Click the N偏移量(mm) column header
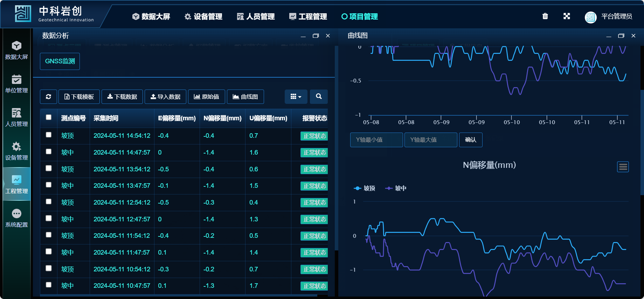The image size is (644, 299). pyautogui.click(x=222, y=118)
